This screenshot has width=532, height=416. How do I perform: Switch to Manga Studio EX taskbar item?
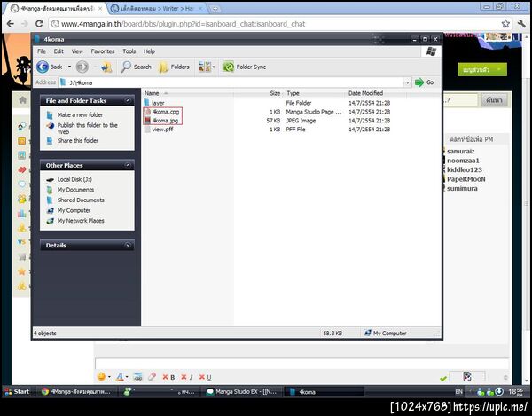[241, 391]
